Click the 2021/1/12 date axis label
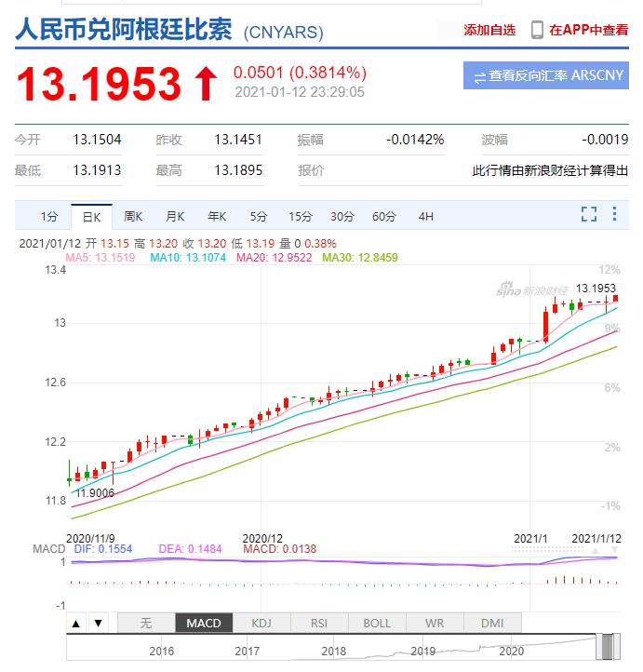This screenshot has width=643, height=672. click(596, 539)
